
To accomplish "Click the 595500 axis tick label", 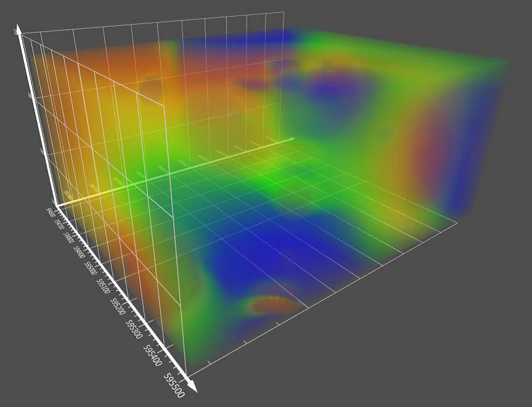I will coord(174,385).
